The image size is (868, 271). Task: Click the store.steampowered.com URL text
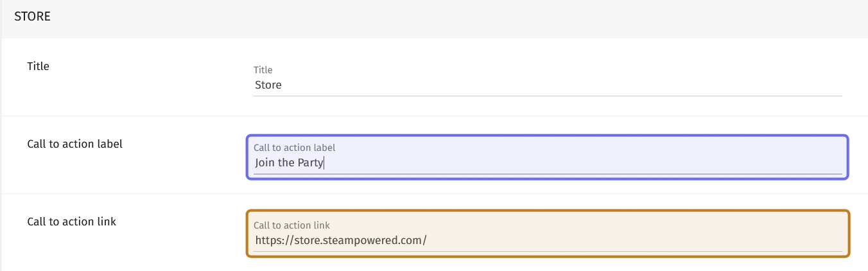[x=340, y=241]
